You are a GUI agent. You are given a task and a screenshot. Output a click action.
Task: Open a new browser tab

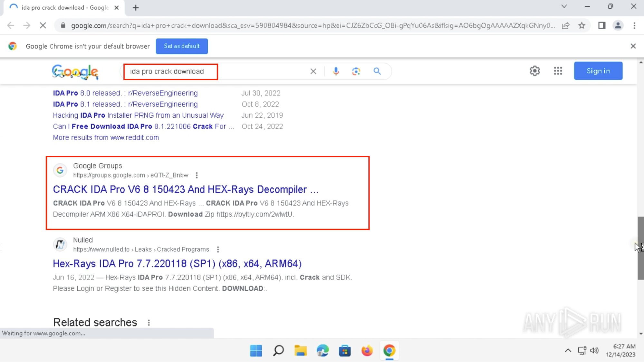coord(136,7)
